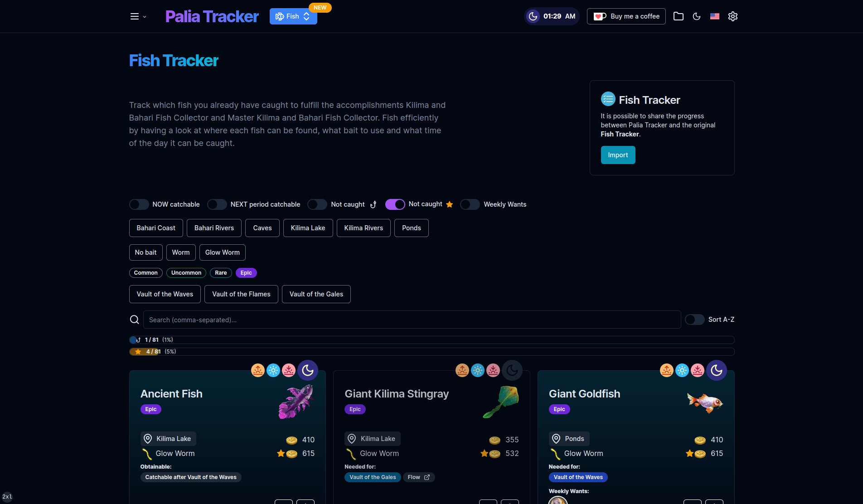Filter by Epic rarity
Image resolution: width=863 pixels, height=504 pixels.
pyautogui.click(x=246, y=272)
